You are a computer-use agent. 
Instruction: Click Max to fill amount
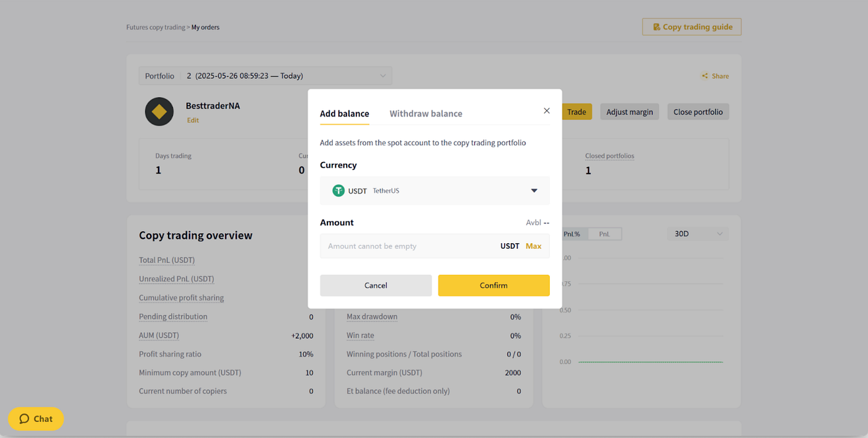coord(533,246)
